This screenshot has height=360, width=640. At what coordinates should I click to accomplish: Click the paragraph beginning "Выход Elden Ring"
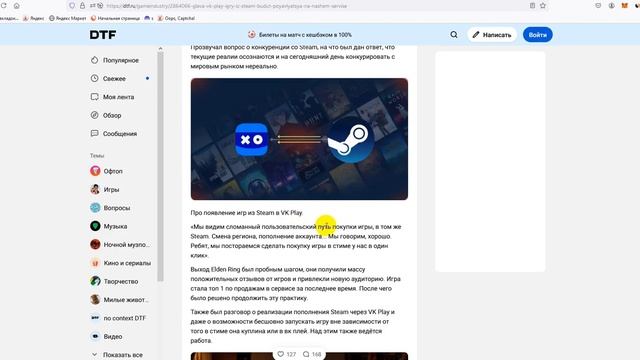coord(296,284)
